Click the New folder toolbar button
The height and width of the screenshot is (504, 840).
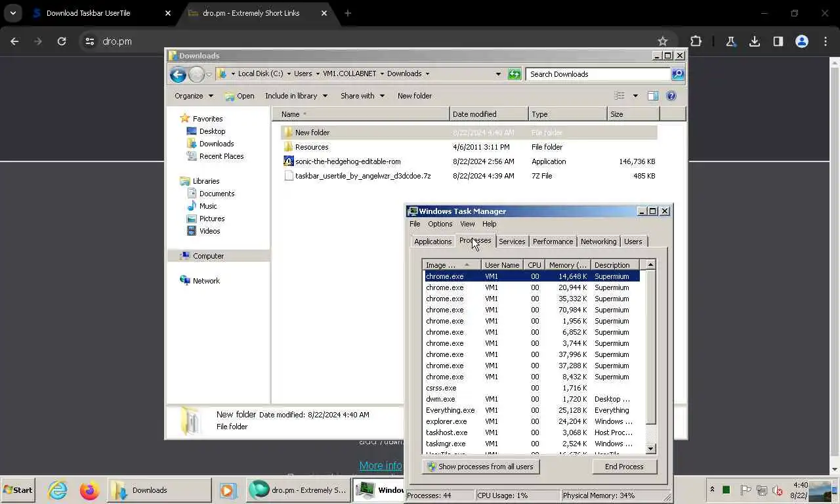415,96
